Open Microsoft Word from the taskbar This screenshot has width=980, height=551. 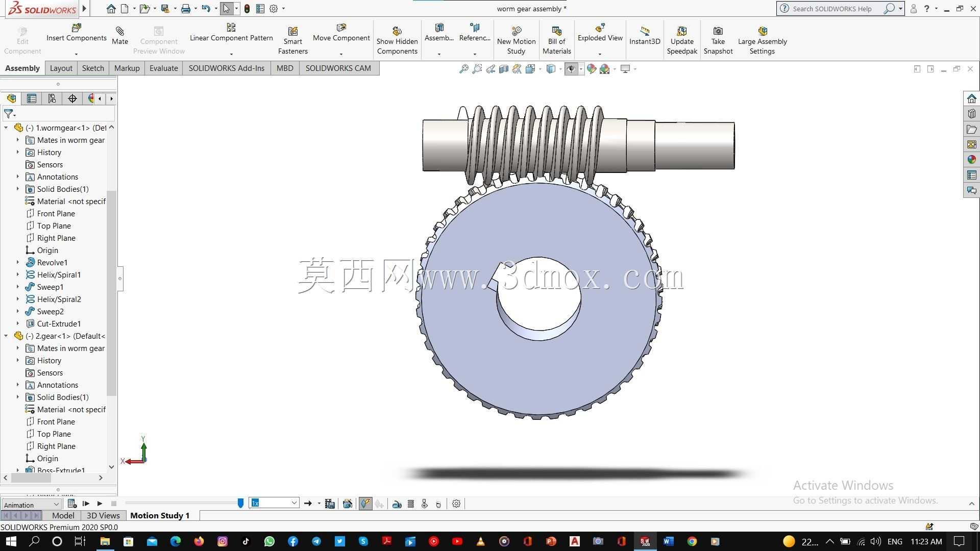coord(669,541)
